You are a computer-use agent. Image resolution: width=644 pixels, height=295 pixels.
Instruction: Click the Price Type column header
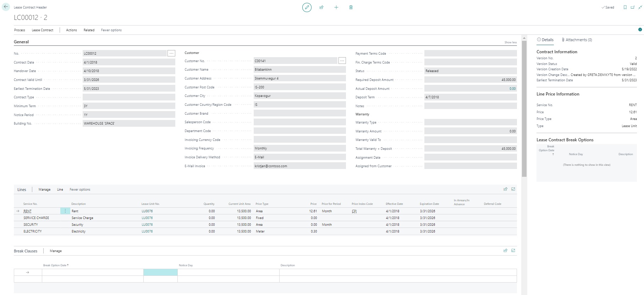pyautogui.click(x=262, y=204)
